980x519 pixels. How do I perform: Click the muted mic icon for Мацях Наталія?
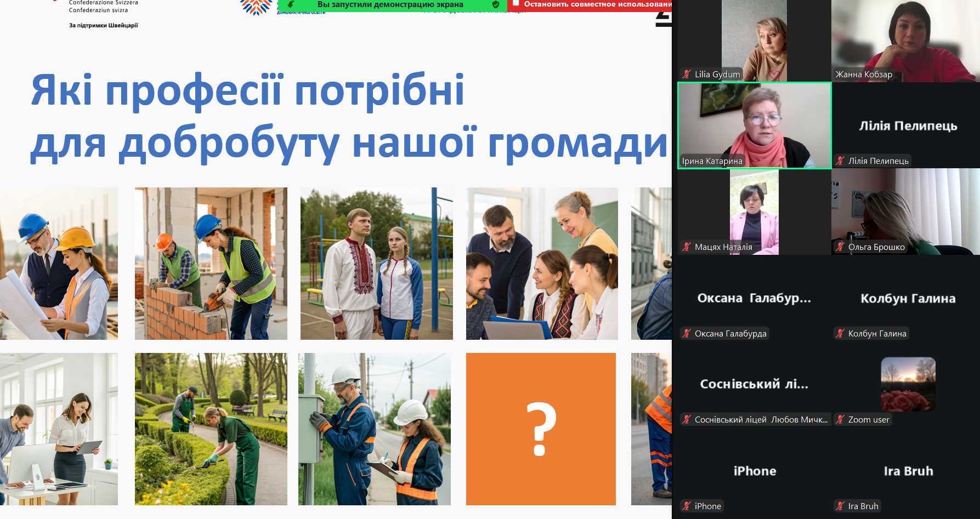pos(686,247)
